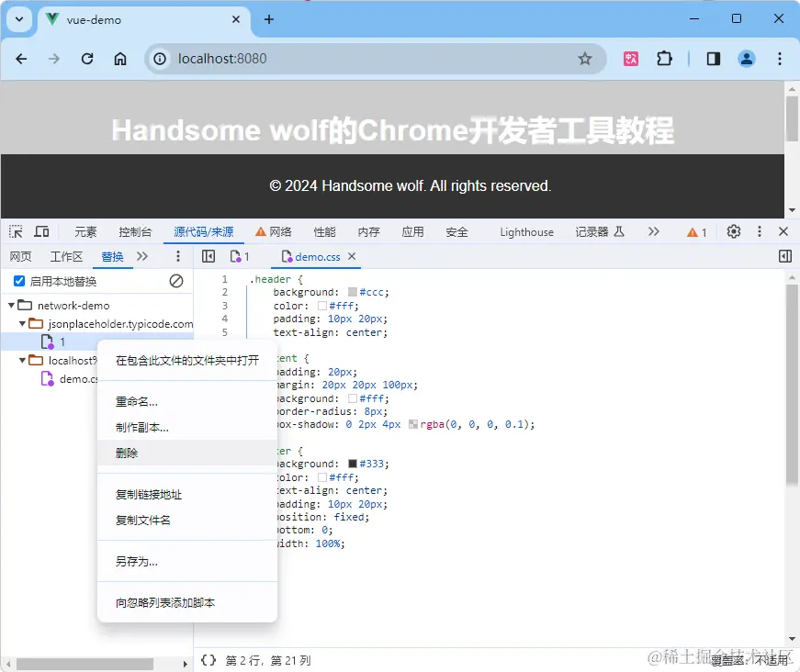Screen dimensions: 800x672
Task: Switch to the 网页 sidebar tab
Action: coord(20,256)
